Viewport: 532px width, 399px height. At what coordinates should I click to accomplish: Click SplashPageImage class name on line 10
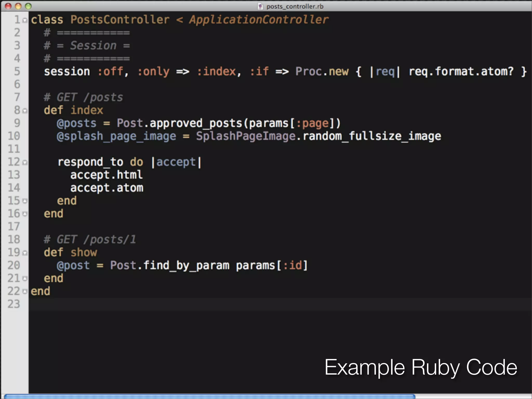pyautogui.click(x=246, y=137)
